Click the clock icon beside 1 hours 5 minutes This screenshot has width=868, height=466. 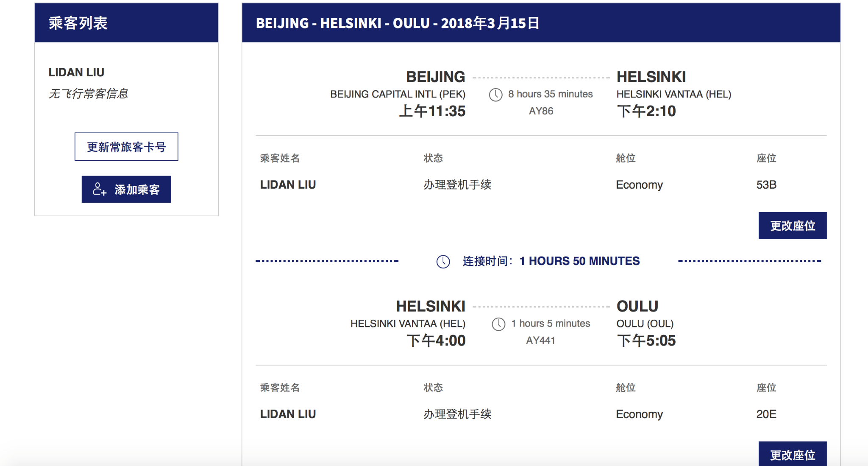point(498,324)
